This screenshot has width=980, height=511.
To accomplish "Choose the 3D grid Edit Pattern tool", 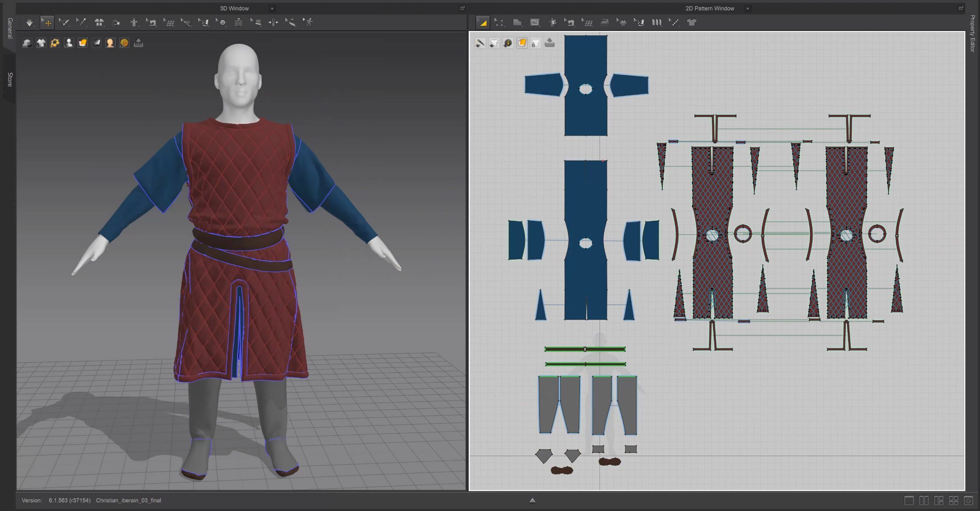I will coord(169,23).
